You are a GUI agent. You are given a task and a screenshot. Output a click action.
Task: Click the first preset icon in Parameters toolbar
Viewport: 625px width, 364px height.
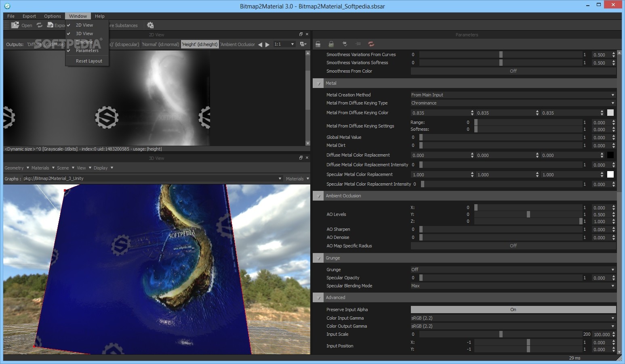[x=318, y=44]
